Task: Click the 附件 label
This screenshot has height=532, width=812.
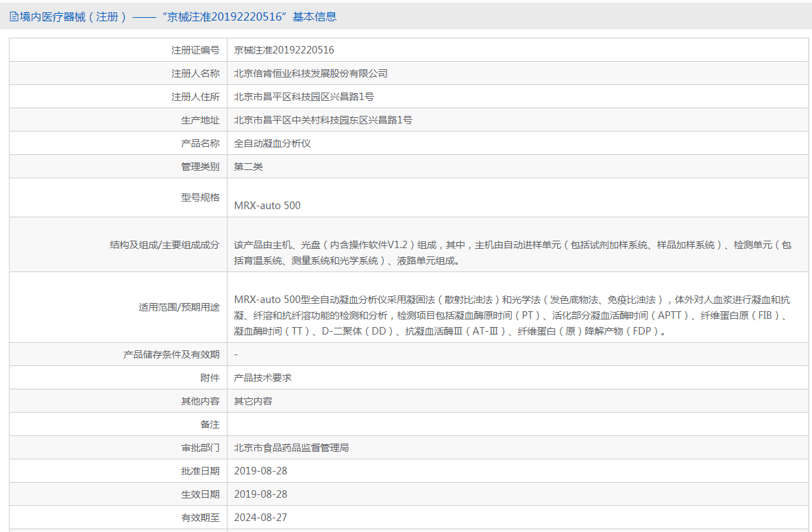Action: click(x=210, y=378)
